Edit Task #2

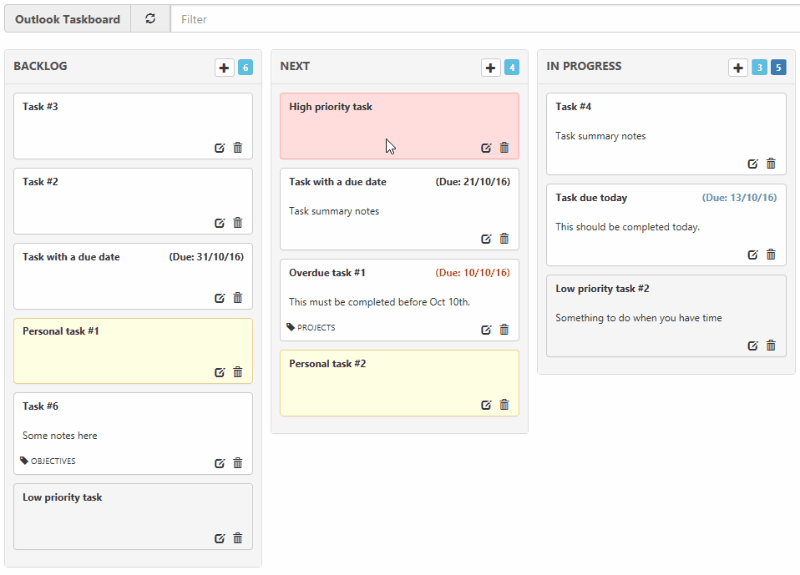[x=219, y=223]
